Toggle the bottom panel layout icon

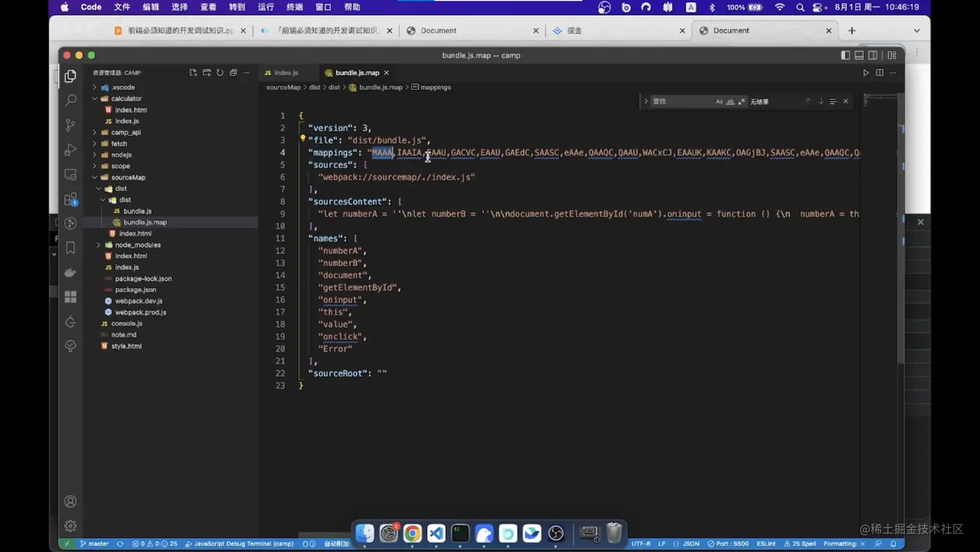click(x=859, y=55)
